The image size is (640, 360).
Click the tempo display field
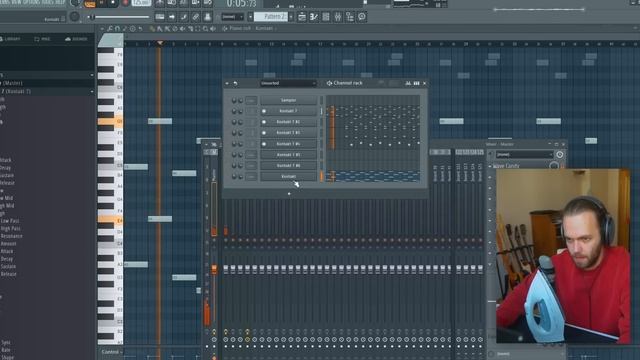(141, 2)
